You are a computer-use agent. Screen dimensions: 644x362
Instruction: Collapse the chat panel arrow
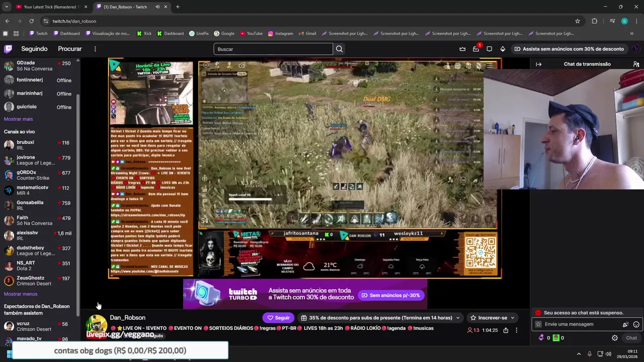[x=538, y=64]
